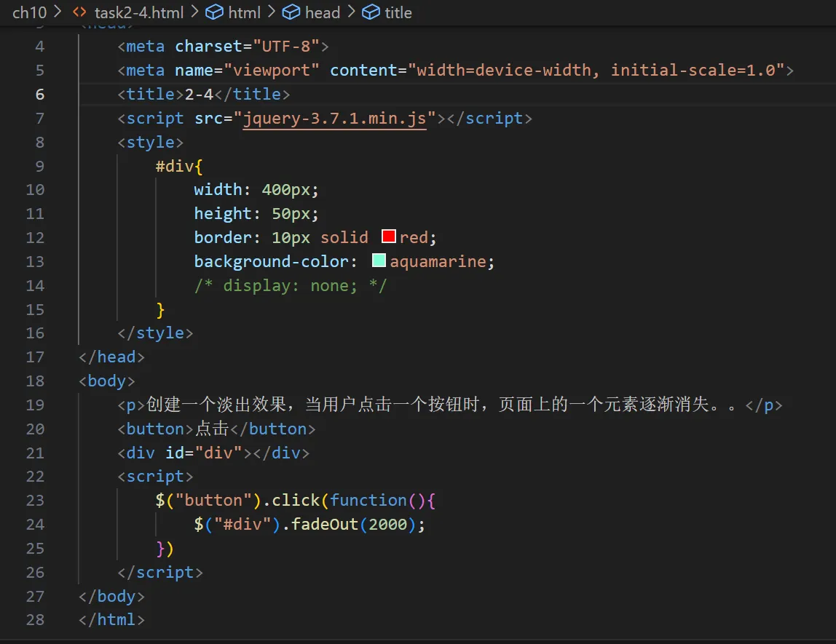This screenshot has height=644, width=836.
Task: Click the opening style tag on line 8
Action: coord(150,142)
